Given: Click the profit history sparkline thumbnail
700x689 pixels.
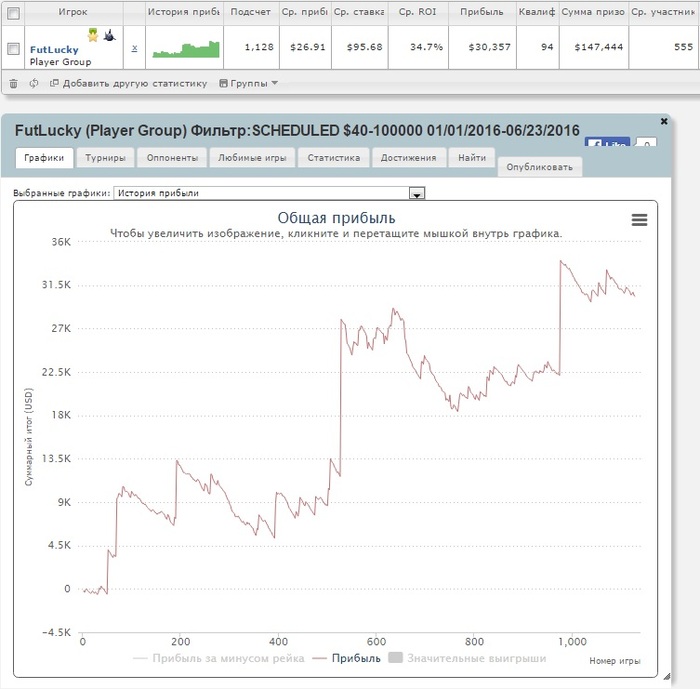Looking at the screenshot, I should point(186,49).
